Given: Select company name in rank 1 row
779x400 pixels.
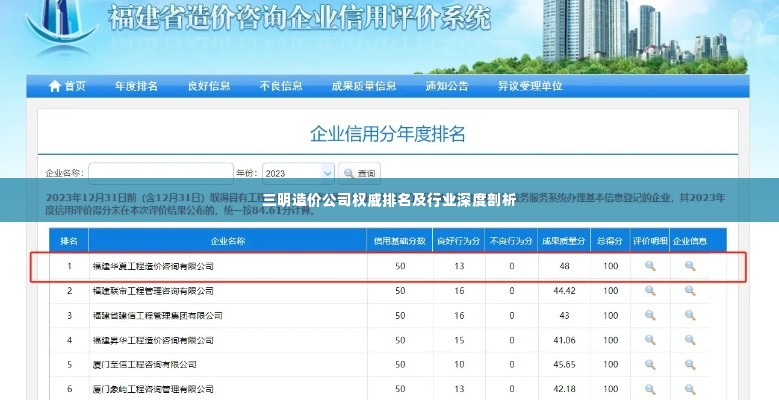Looking at the screenshot, I should [x=153, y=266].
